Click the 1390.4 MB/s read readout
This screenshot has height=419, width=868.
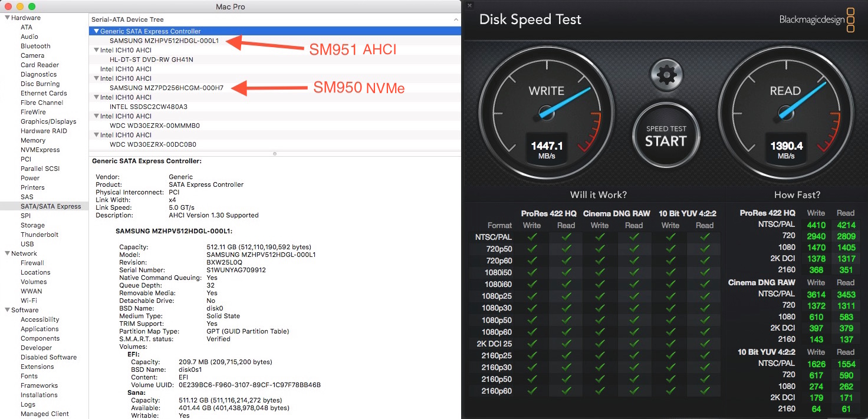click(786, 150)
